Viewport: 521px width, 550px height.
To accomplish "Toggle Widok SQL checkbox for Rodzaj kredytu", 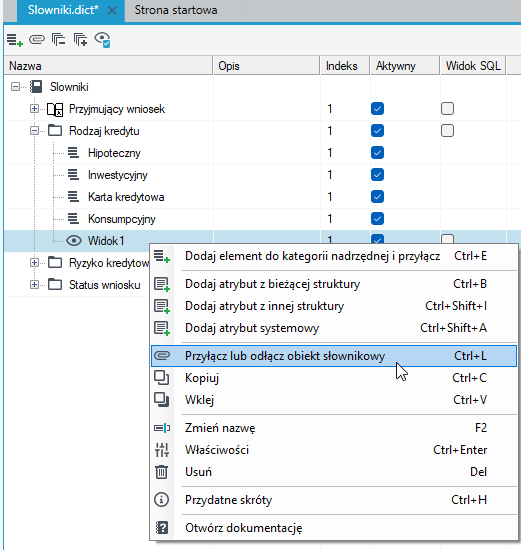I will click(x=447, y=131).
